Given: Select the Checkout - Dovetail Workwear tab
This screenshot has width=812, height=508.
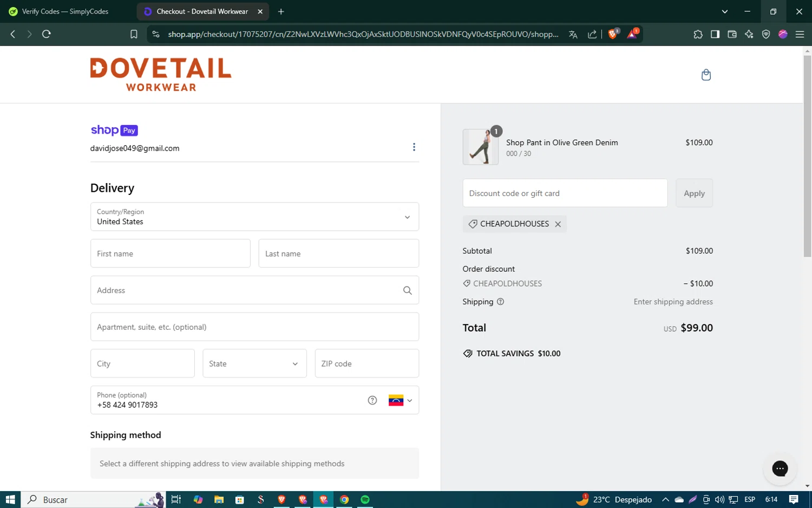Looking at the screenshot, I should coord(202,11).
